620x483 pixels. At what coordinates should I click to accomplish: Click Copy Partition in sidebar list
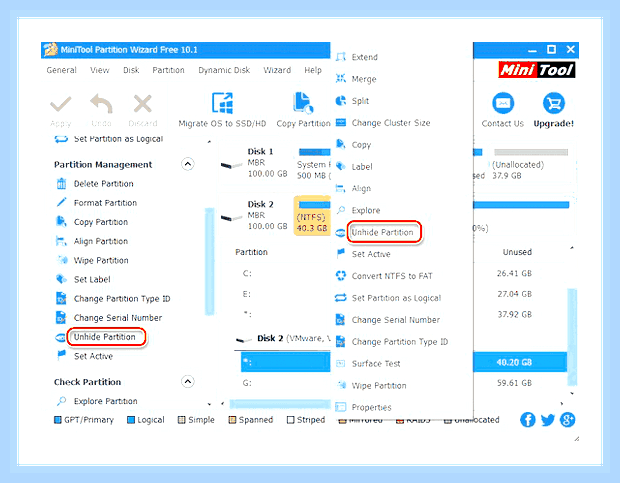coord(101,222)
